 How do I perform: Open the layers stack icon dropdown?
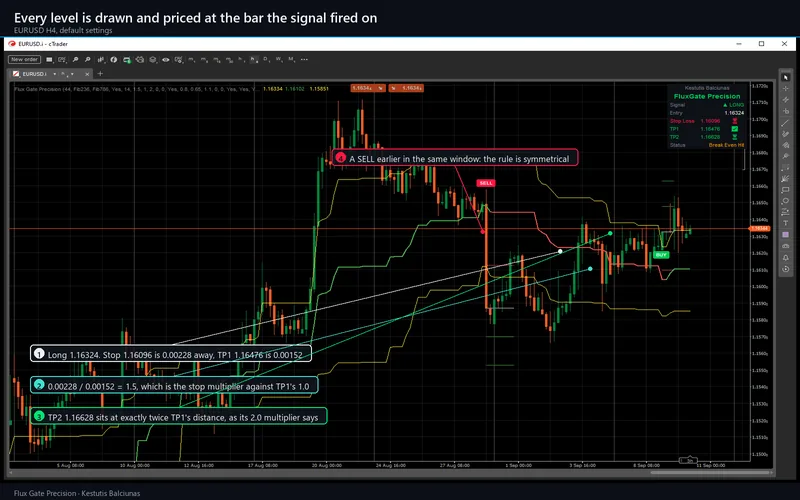[153, 60]
